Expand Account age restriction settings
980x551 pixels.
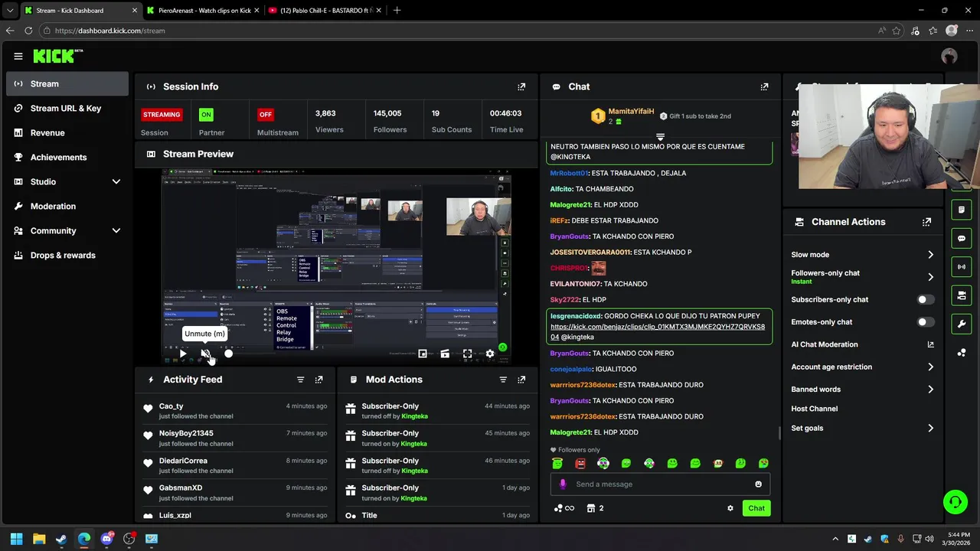(x=930, y=367)
